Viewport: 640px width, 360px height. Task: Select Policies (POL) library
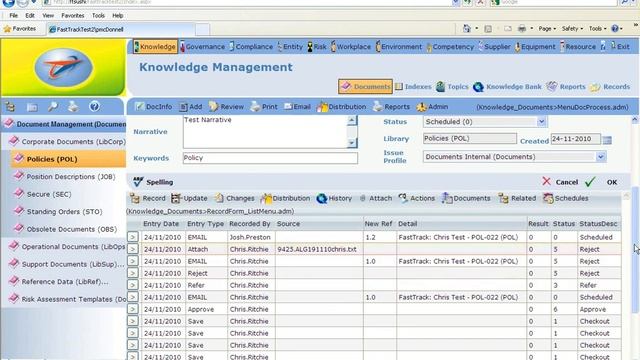[x=68, y=159]
